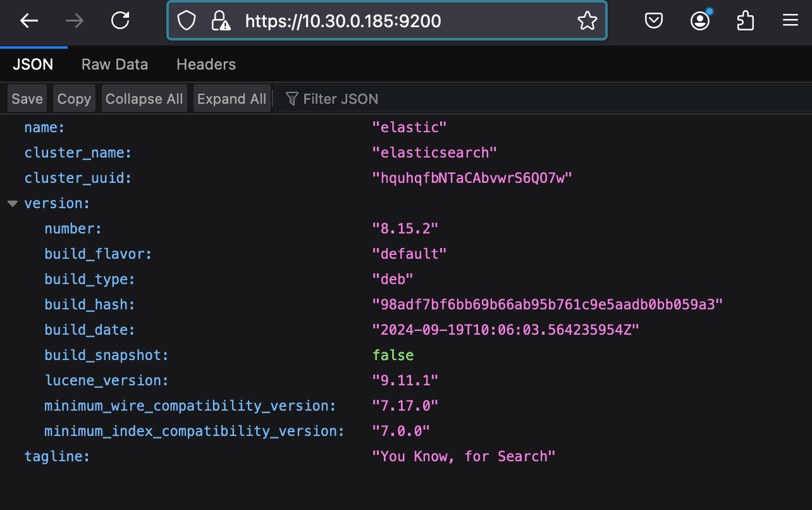Focus the Filter JSON search field
The image size is (812, 510).
click(544, 99)
